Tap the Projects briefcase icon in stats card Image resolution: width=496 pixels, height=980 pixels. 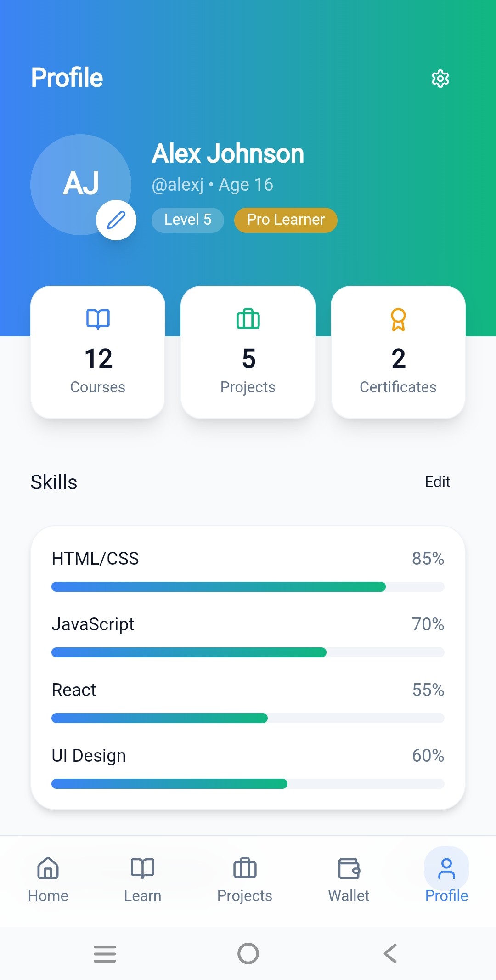(248, 319)
